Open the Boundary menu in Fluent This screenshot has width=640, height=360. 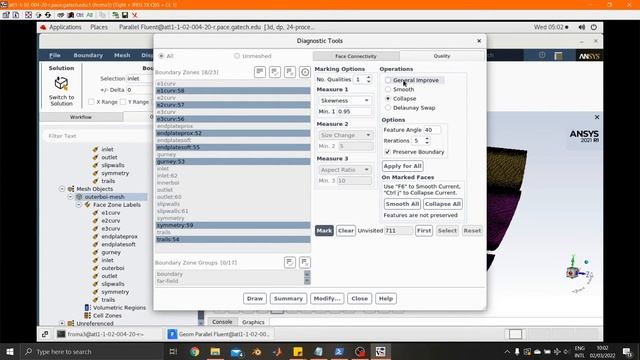[88, 55]
